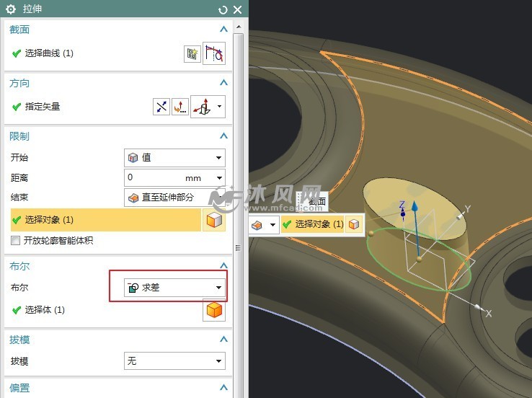Collapse the 偏置 section
Image resolution: width=532 pixels, height=398 pixels.
click(x=223, y=387)
